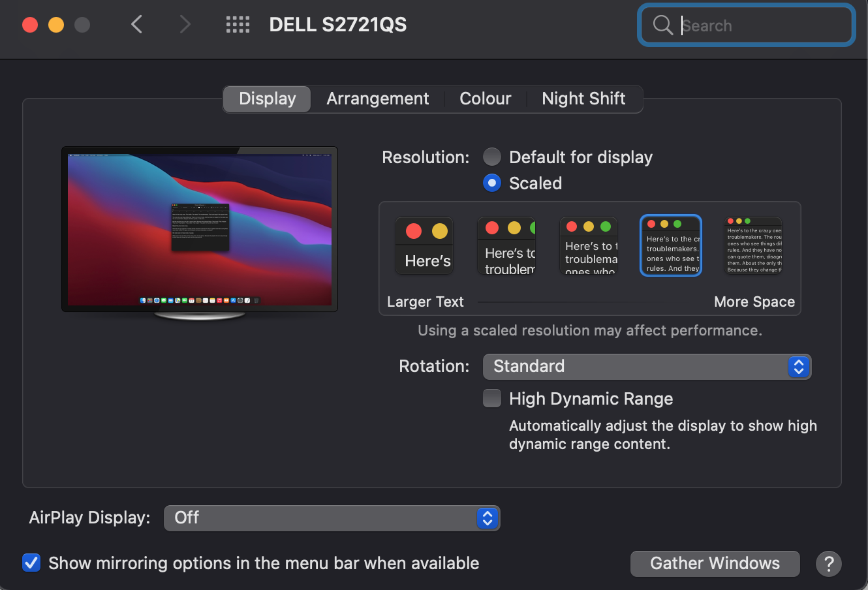Select the Default for display resolution option
The image size is (868, 590).
click(x=492, y=157)
